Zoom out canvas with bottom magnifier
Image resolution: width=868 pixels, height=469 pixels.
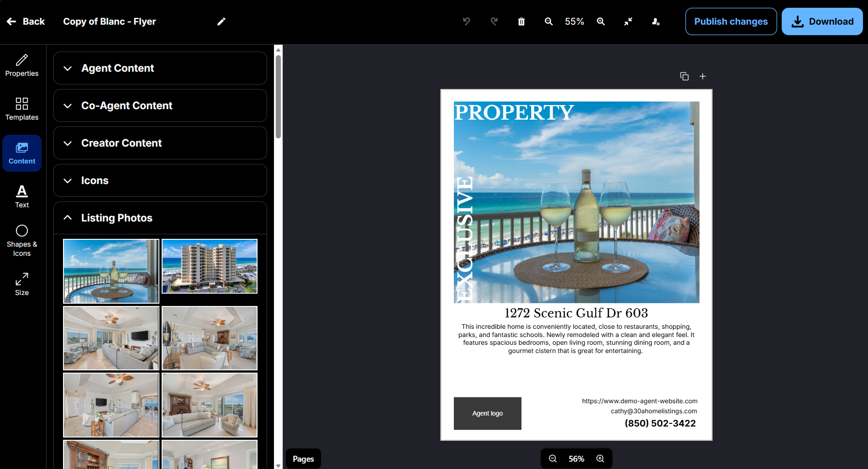552,458
